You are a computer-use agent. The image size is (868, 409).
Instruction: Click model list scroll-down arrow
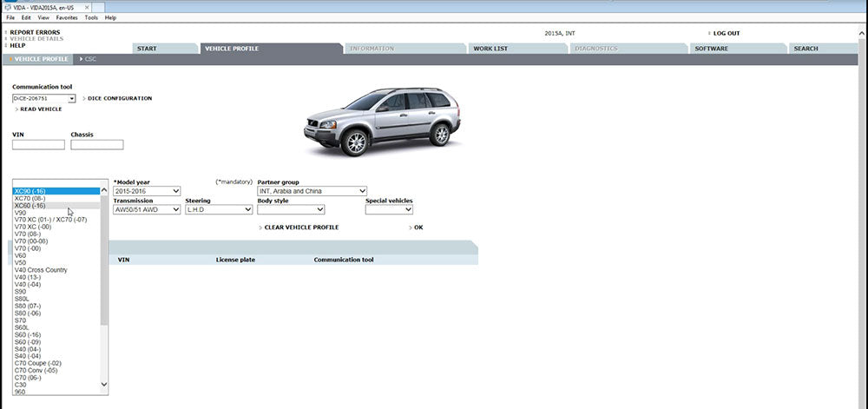click(x=104, y=383)
